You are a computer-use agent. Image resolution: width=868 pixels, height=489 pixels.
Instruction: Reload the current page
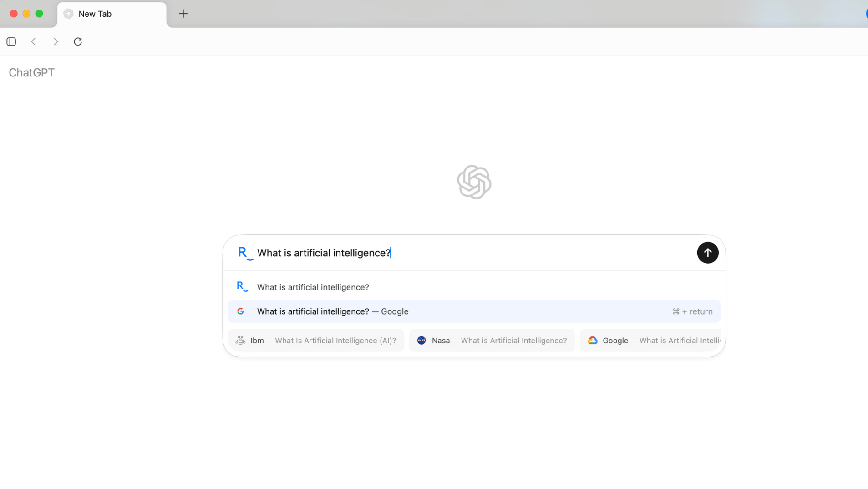pos(78,41)
